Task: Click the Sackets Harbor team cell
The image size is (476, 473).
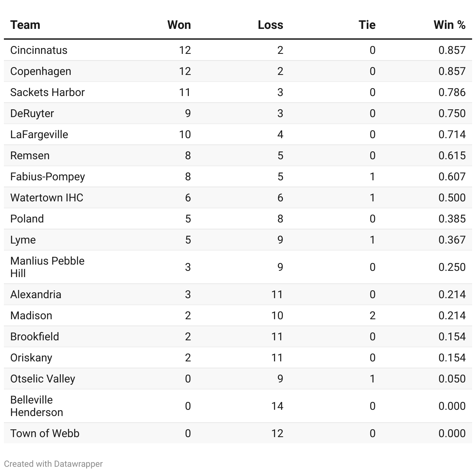Action: point(47,92)
